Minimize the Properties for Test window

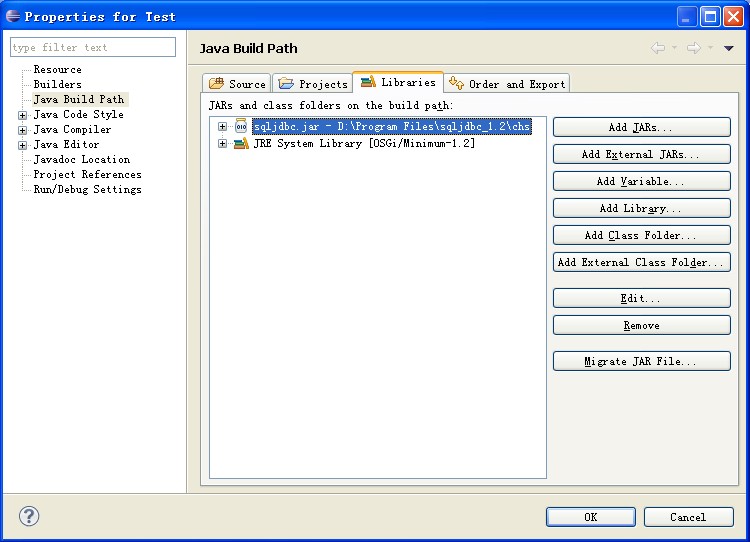[687, 17]
